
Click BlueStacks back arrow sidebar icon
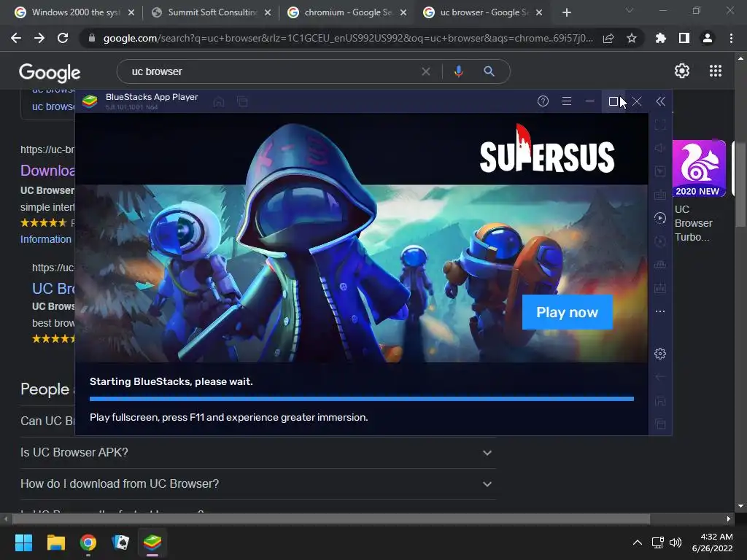pyautogui.click(x=659, y=377)
